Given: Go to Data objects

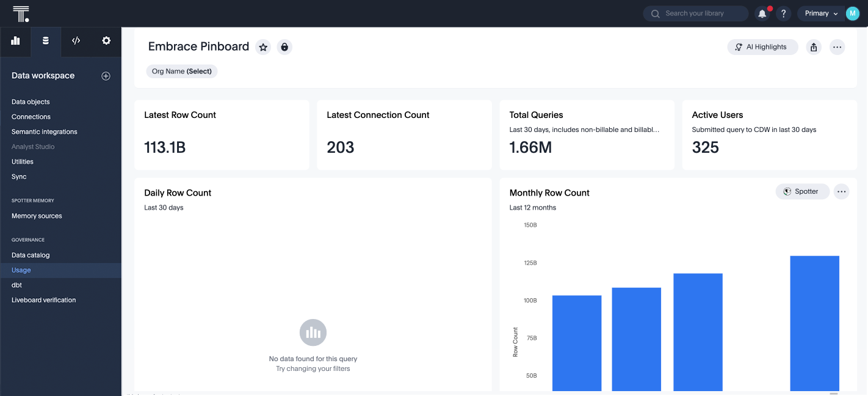Looking at the screenshot, I should 31,102.
